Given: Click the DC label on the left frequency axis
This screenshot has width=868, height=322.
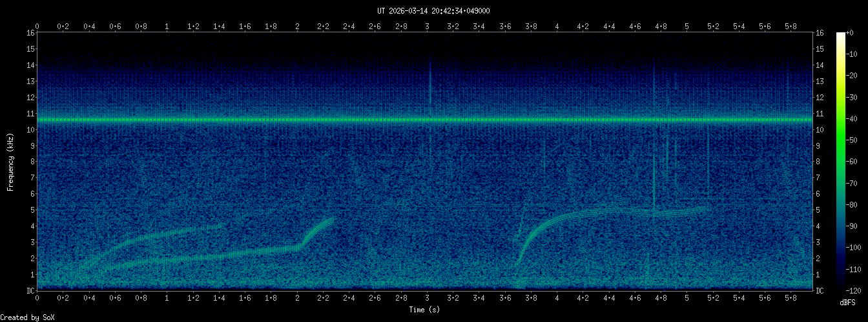Looking at the screenshot, I should pyautogui.click(x=30, y=291).
